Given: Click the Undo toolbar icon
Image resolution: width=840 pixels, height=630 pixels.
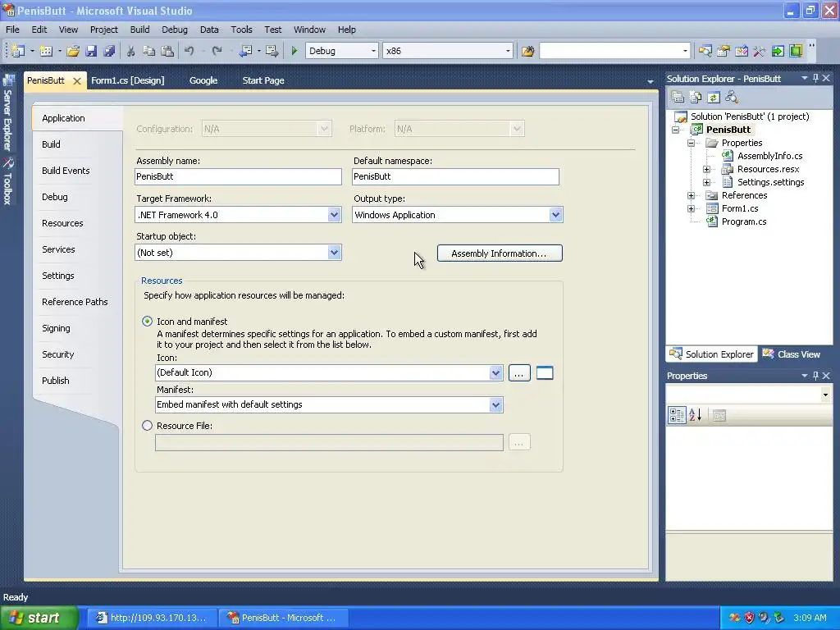Looking at the screenshot, I should (x=189, y=51).
